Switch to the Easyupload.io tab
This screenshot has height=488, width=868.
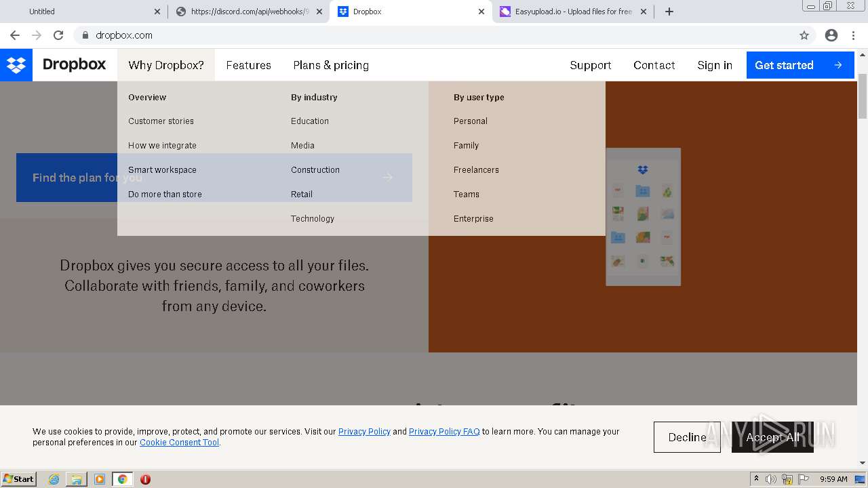pos(573,12)
